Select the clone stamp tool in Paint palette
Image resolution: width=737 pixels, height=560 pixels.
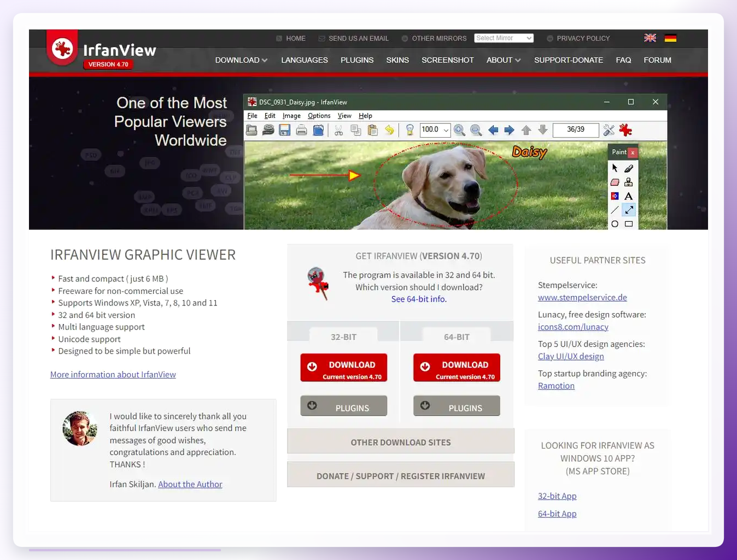click(x=629, y=182)
